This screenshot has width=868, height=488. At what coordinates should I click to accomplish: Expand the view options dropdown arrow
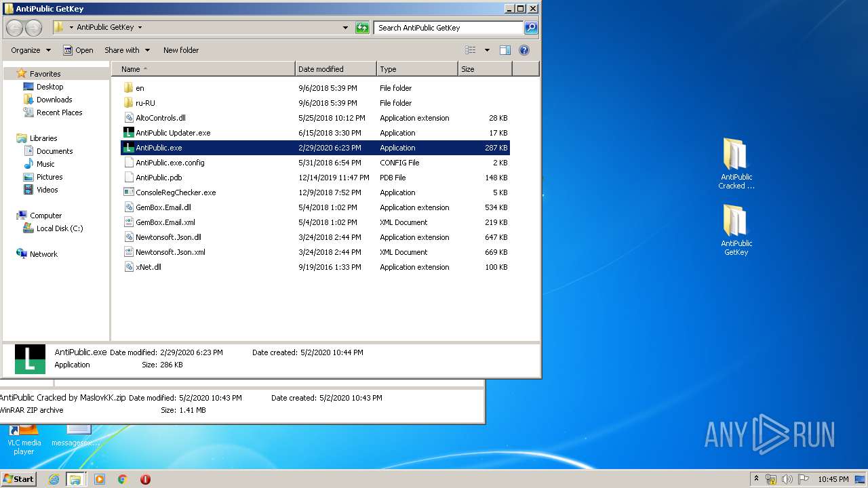click(486, 50)
